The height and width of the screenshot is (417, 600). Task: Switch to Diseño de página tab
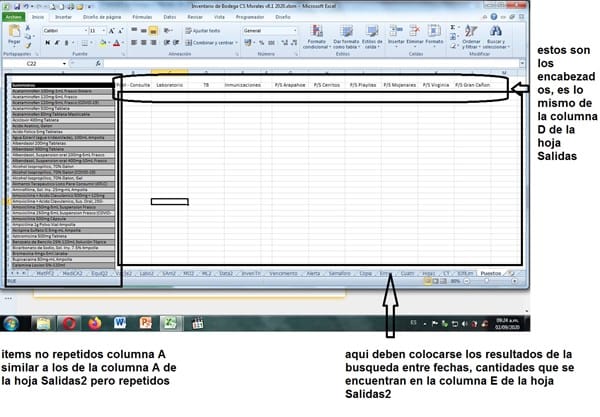pos(102,17)
